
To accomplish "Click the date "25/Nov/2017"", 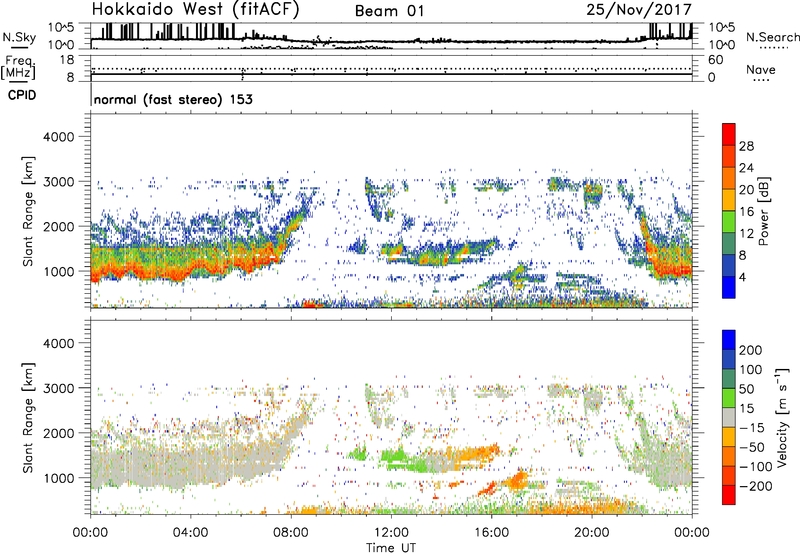I will click(x=639, y=9).
